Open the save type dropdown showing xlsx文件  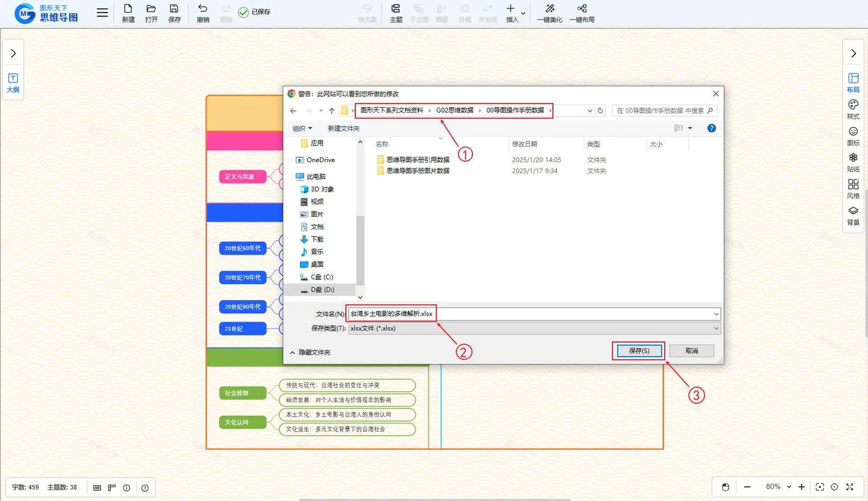[717, 328]
